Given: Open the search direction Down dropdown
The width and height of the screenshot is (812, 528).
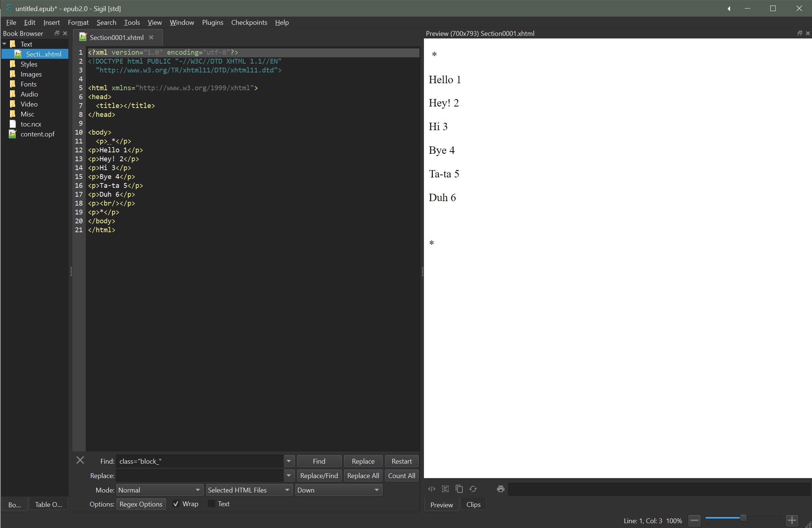Looking at the screenshot, I should (x=338, y=490).
